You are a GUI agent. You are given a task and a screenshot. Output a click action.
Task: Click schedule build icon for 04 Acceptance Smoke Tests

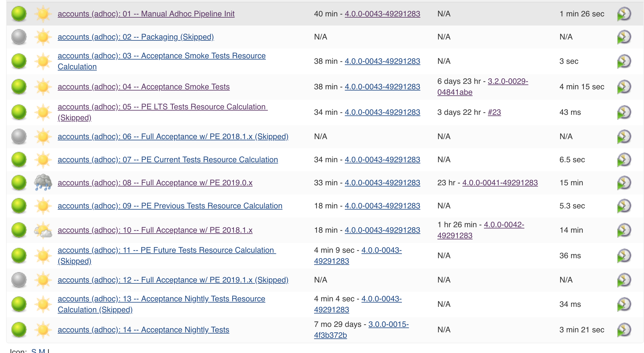click(624, 87)
